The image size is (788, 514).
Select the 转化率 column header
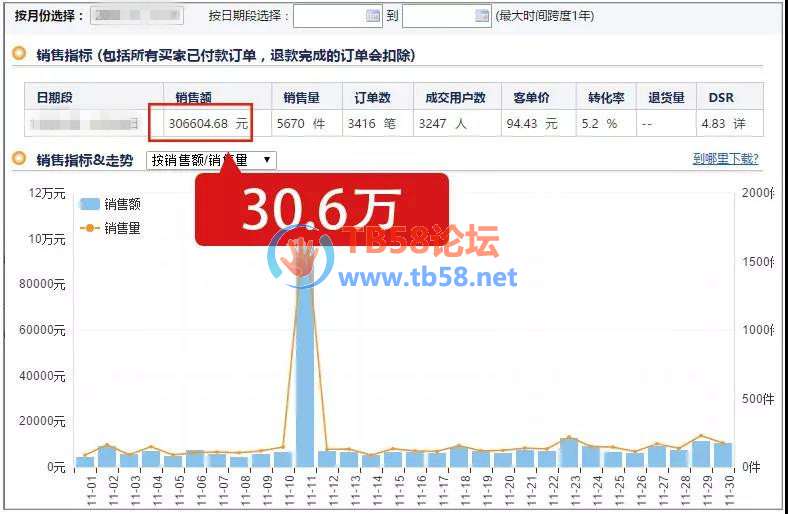pyautogui.click(x=606, y=97)
